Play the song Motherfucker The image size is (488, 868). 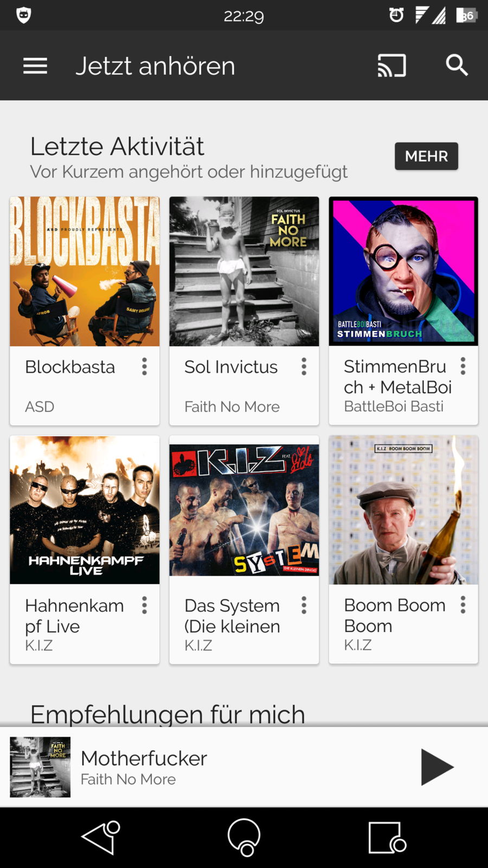436,767
